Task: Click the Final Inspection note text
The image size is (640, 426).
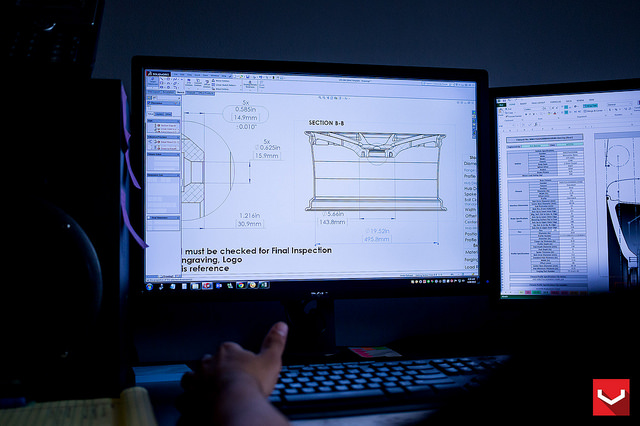Action: click(258, 251)
